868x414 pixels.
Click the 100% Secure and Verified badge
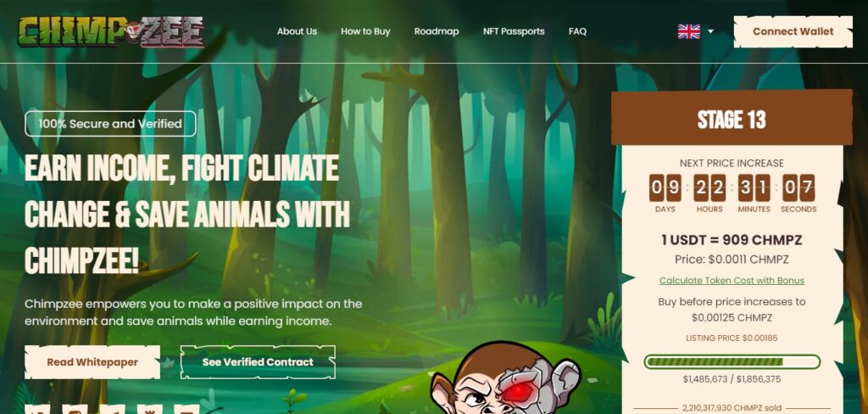pos(110,124)
